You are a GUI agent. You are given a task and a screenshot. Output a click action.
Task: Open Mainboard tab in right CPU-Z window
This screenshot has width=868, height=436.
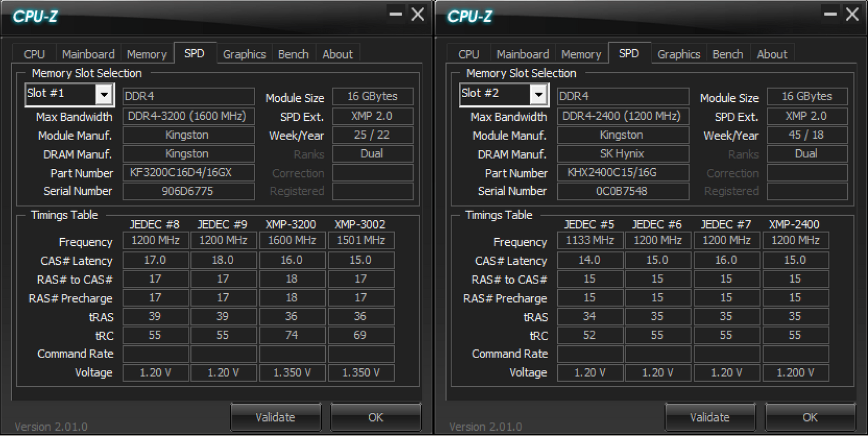point(523,54)
